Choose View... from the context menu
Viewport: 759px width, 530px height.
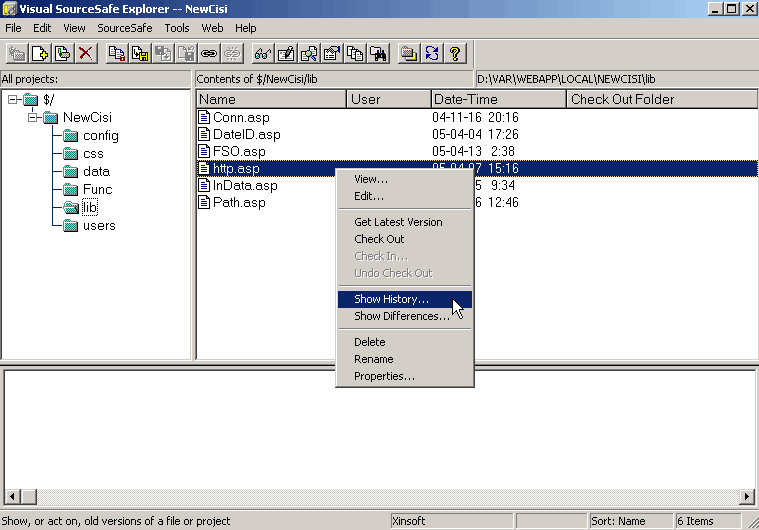(405, 179)
